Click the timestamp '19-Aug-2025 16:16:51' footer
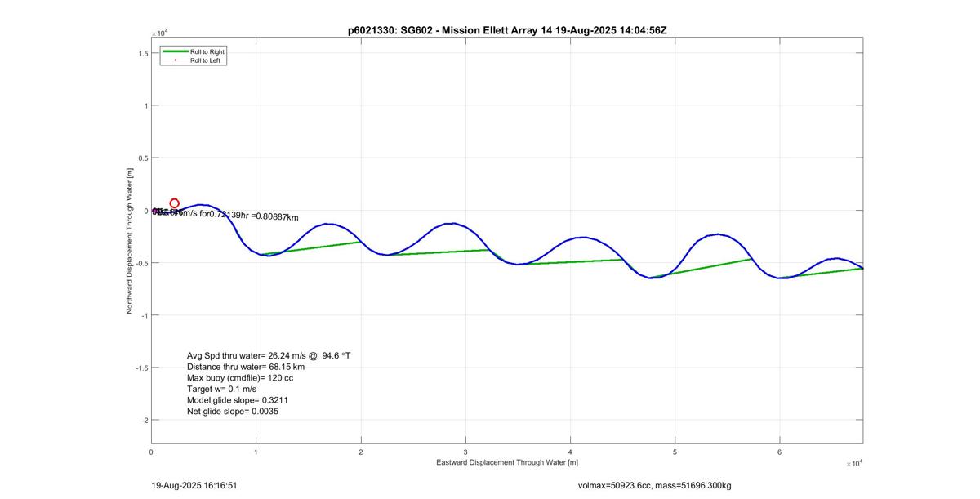Image resolution: width=980 pixels, height=499 pixels. (x=194, y=485)
